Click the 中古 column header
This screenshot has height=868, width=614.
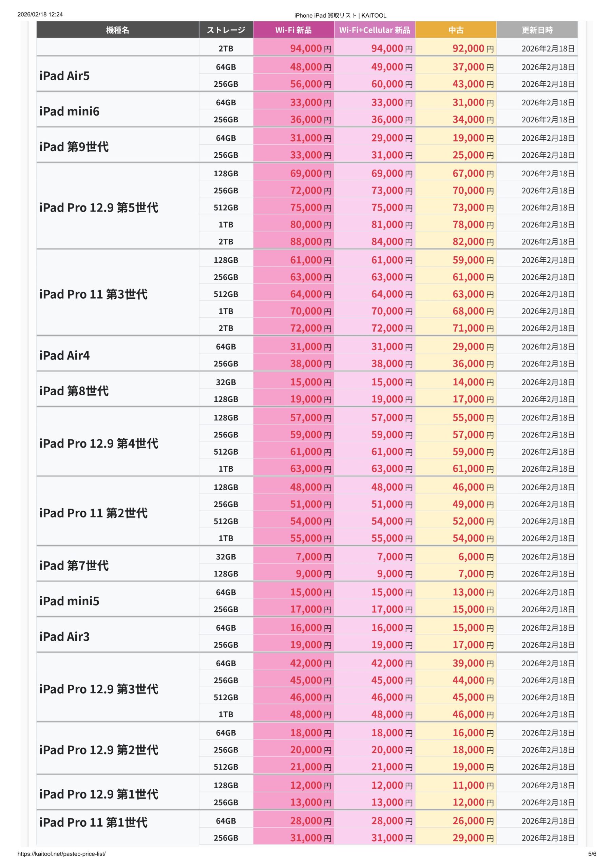pos(456,30)
